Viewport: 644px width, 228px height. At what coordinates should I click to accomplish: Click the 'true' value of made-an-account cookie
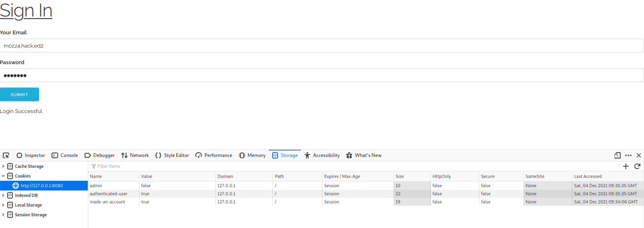click(x=178, y=202)
